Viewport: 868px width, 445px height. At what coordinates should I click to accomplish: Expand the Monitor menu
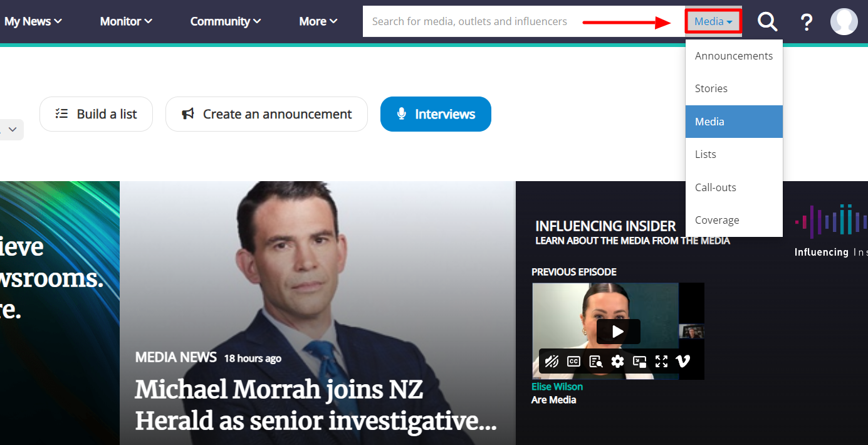coord(126,21)
